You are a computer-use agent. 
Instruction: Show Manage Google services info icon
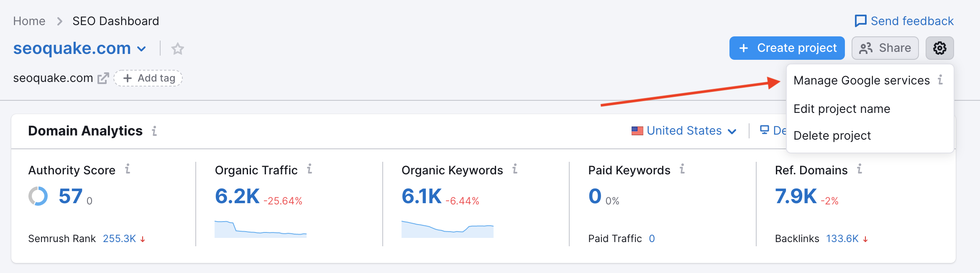pos(940,79)
